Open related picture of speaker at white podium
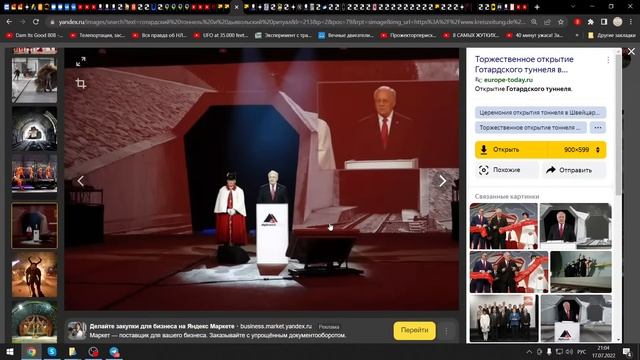The width and height of the screenshot is (640, 360). (x=576, y=318)
